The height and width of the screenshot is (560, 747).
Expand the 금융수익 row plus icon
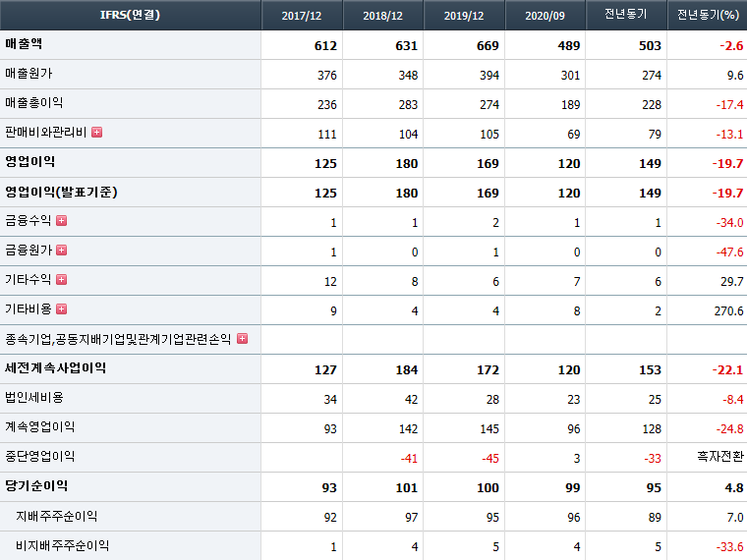(62, 220)
